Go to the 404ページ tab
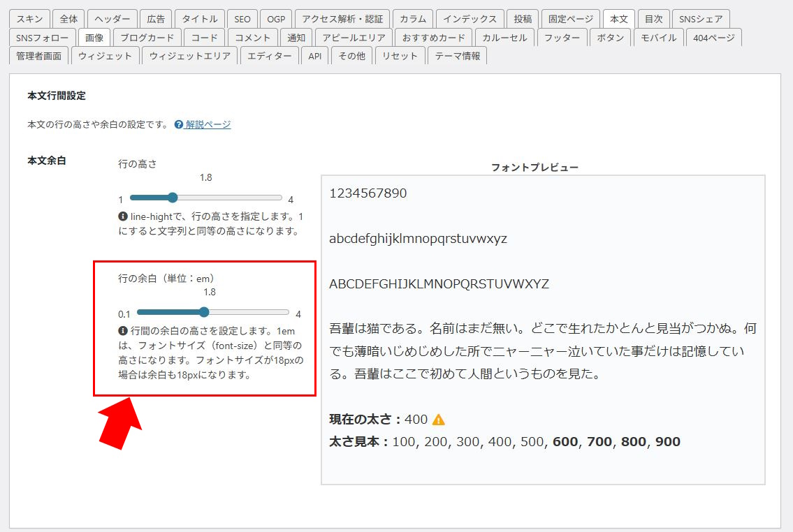 pos(713,38)
